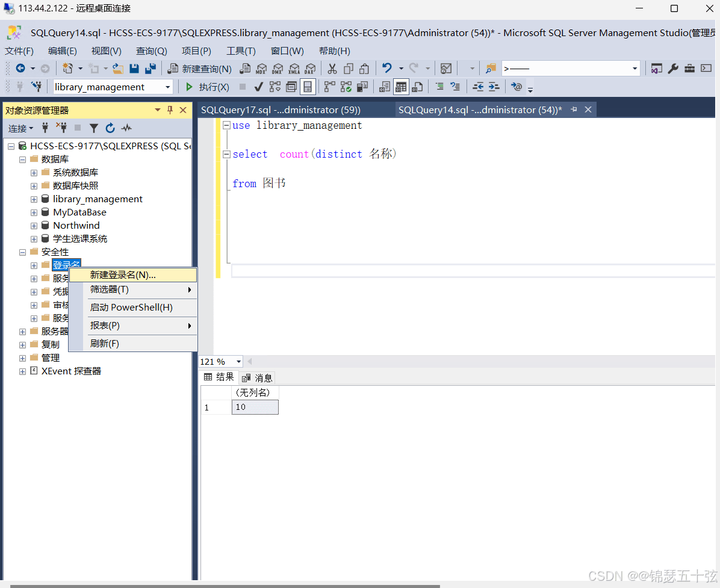This screenshot has height=588, width=720.
Task: Save the query with the single floppy disk
Action: click(134, 69)
